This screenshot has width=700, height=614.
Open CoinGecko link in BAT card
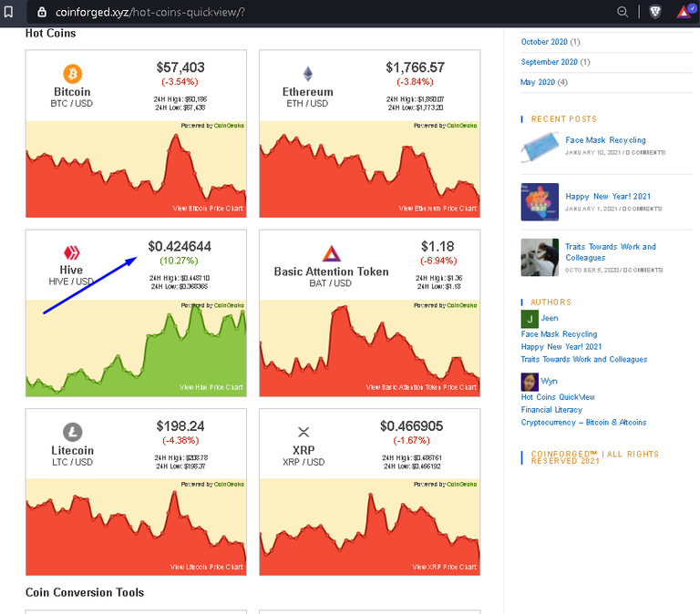[461, 306]
